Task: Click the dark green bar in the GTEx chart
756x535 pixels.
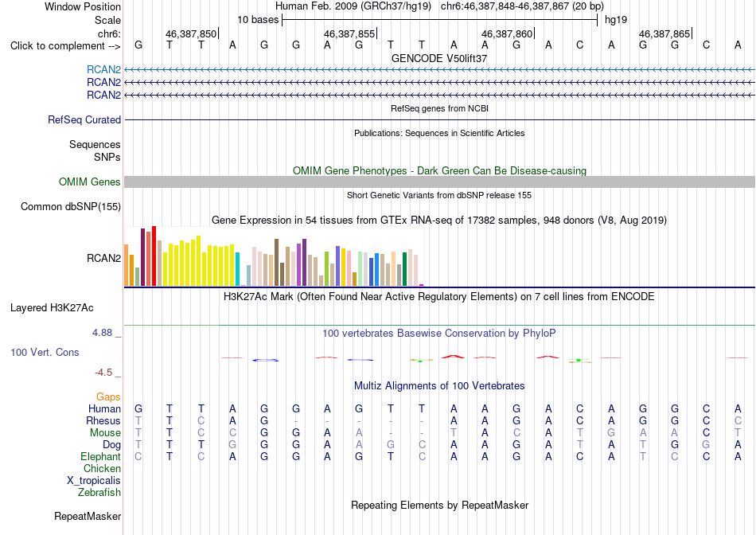Action: pyautogui.click(x=404, y=269)
